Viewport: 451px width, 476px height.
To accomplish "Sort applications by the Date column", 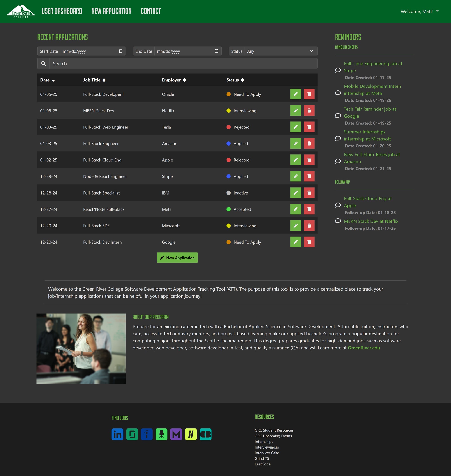I will pyautogui.click(x=47, y=80).
